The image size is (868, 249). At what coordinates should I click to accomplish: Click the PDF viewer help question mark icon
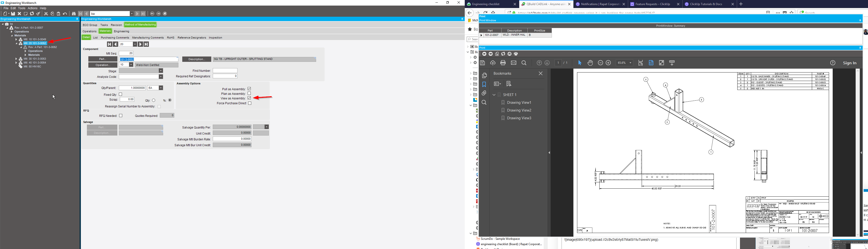pos(833,63)
